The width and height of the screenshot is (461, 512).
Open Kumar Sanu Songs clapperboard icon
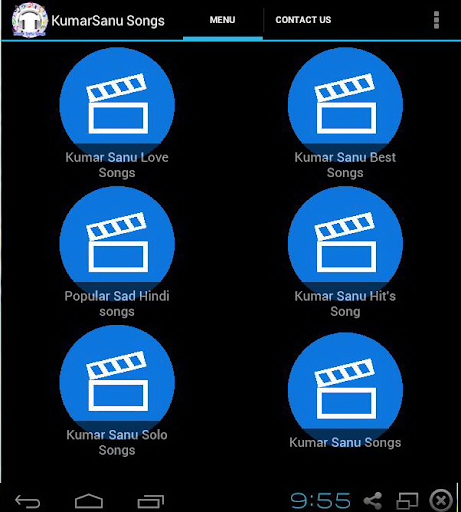pos(345,389)
